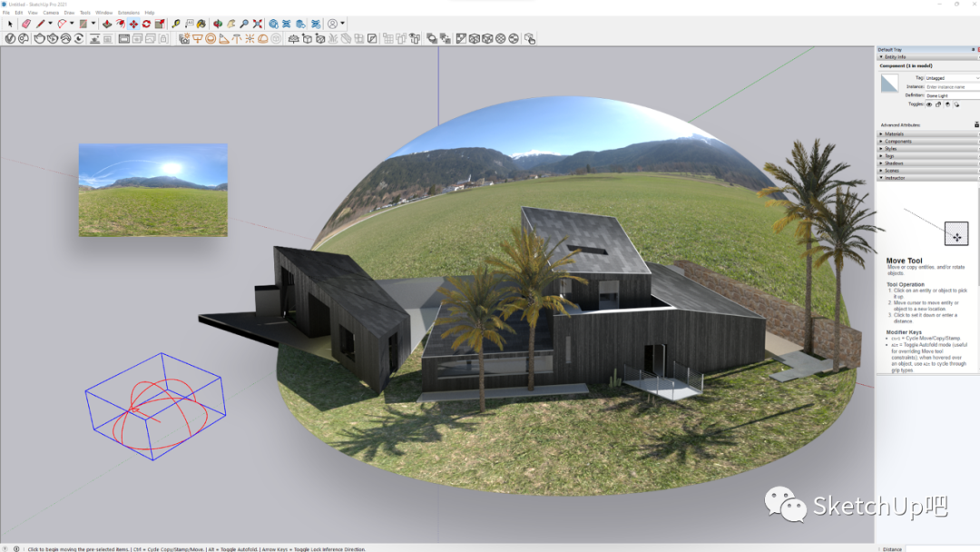
Task: Expand the Scenes panel
Action: 881,171
